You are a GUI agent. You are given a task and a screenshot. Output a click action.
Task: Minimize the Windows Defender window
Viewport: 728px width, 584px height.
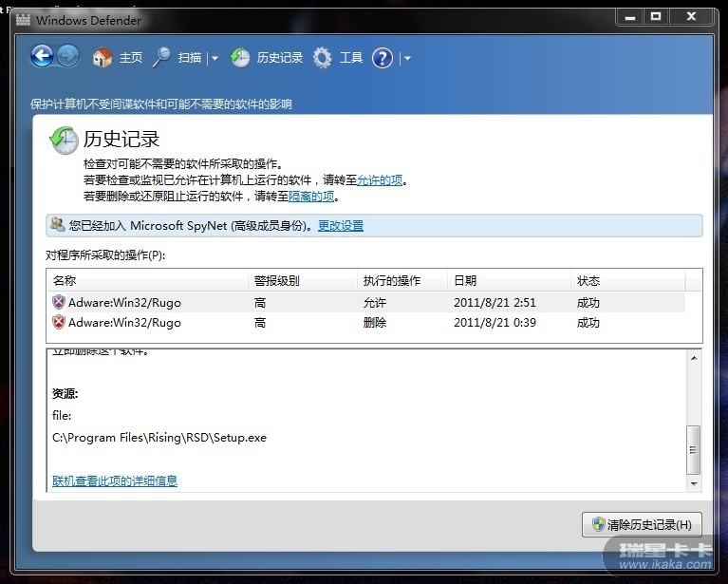pyautogui.click(x=630, y=17)
